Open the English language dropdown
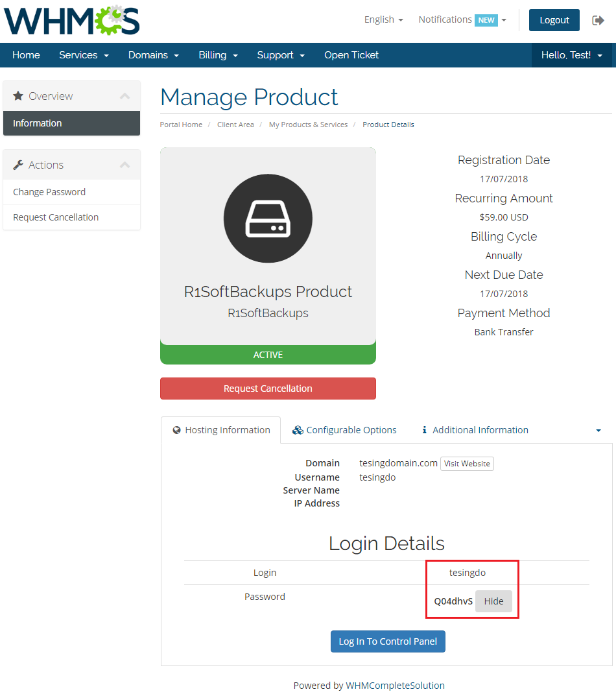Image resolution: width=616 pixels, height=694 pixels. click(x=384, y=19)
